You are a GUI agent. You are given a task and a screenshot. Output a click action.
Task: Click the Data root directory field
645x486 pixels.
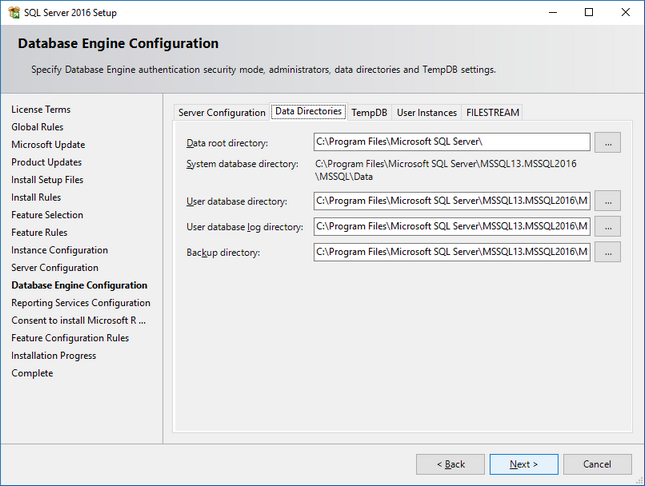coord(452,142)
